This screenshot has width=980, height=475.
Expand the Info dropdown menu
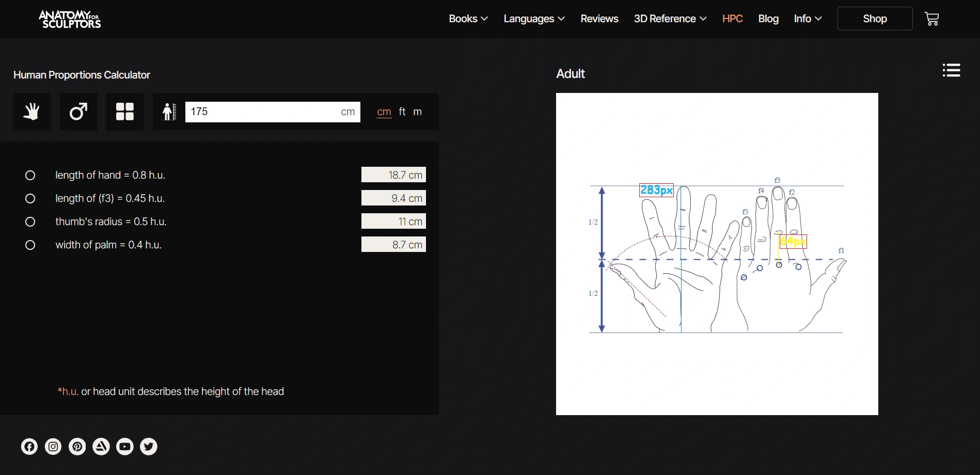click(808, 19)
